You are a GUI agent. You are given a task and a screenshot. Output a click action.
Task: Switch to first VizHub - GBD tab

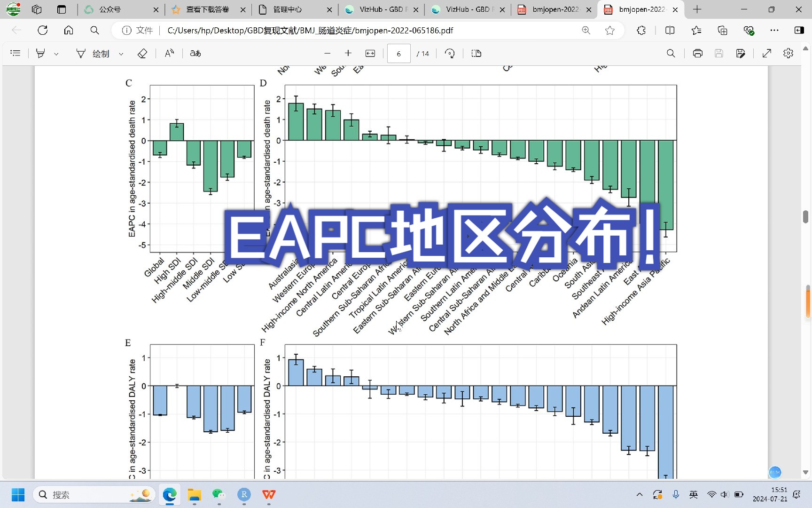coord(381,9)
